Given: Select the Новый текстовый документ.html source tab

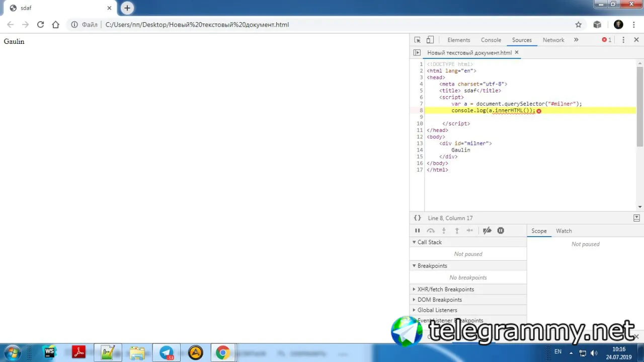Looking at the screenshot, I should [x=469, y=52].
